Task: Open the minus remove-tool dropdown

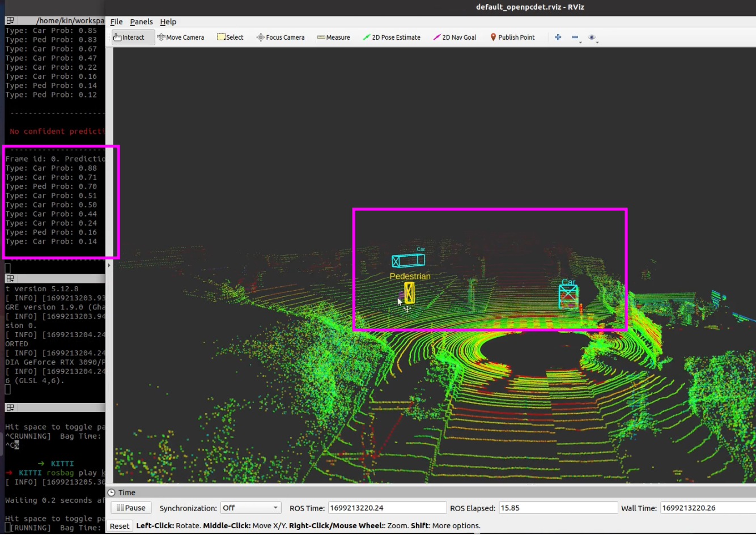Action: coord(576,38)
